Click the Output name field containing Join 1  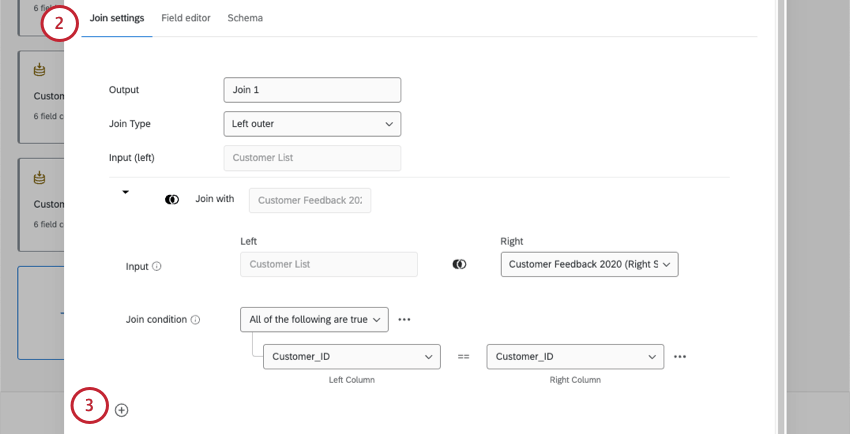click(312, 90)
